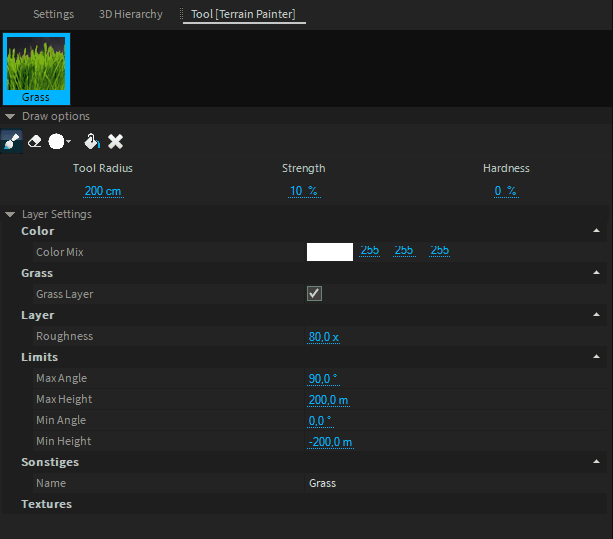Screen dimensions: 613x539
Task: Click the Strength 10 % value
Action: coord(303,191)
